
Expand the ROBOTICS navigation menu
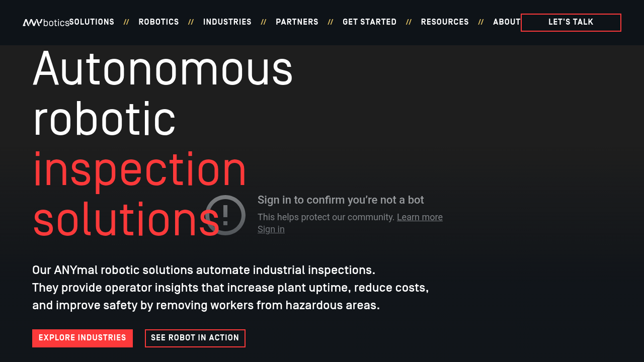pyautogui.click(x=158, y=22)
